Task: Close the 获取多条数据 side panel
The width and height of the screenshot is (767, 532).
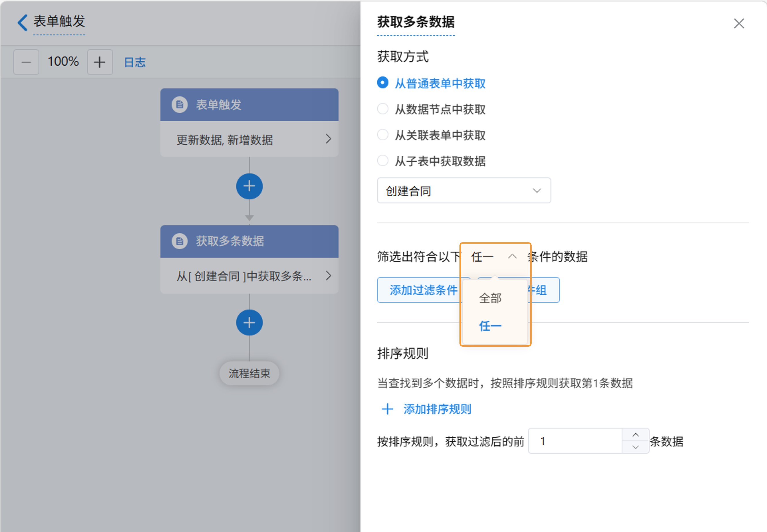Action: pyautogui.click(x=739, y=23)
